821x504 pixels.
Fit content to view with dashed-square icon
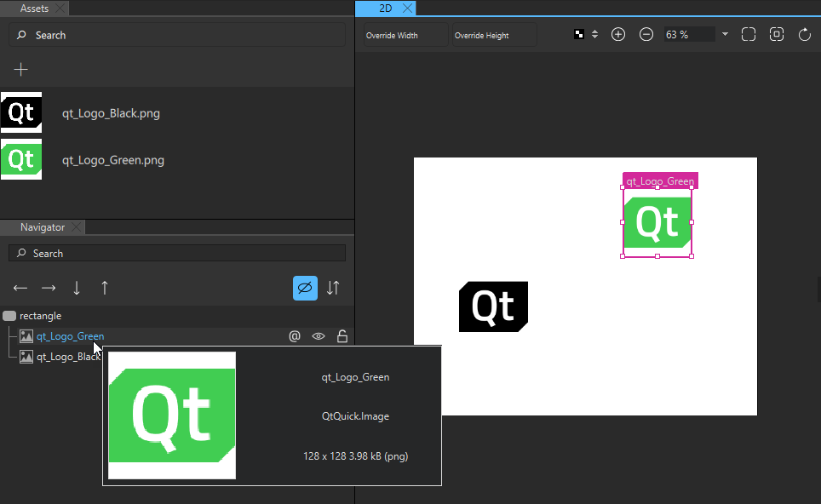pyautogui.click(x=749, y=34)
